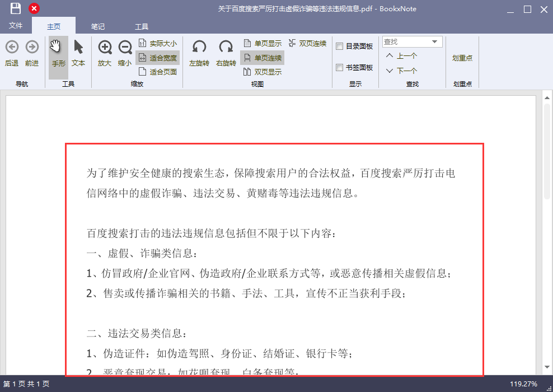Switch to the 工具 tab
This screenshot has width=553, height=392.
[142, 26]
